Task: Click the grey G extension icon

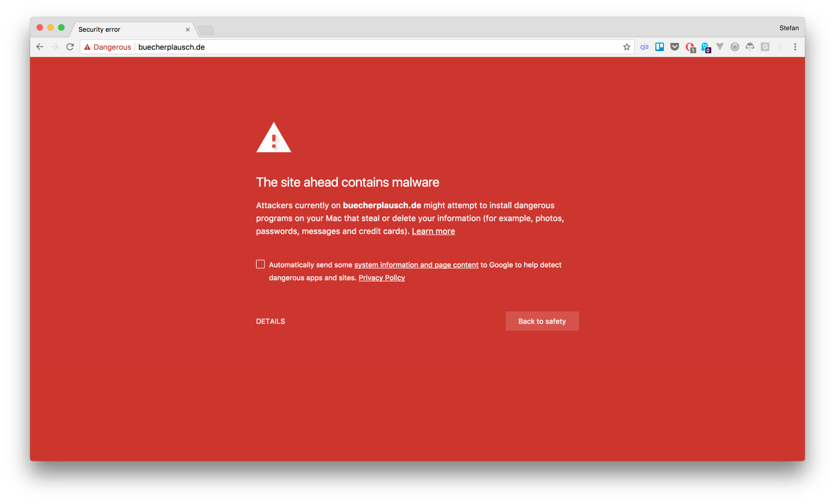Action: 765,47
